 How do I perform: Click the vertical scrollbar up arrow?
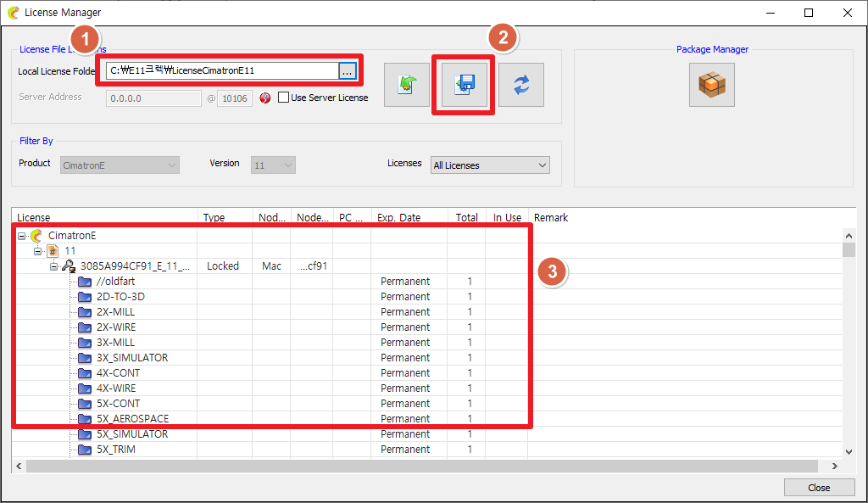coord(849,236)
